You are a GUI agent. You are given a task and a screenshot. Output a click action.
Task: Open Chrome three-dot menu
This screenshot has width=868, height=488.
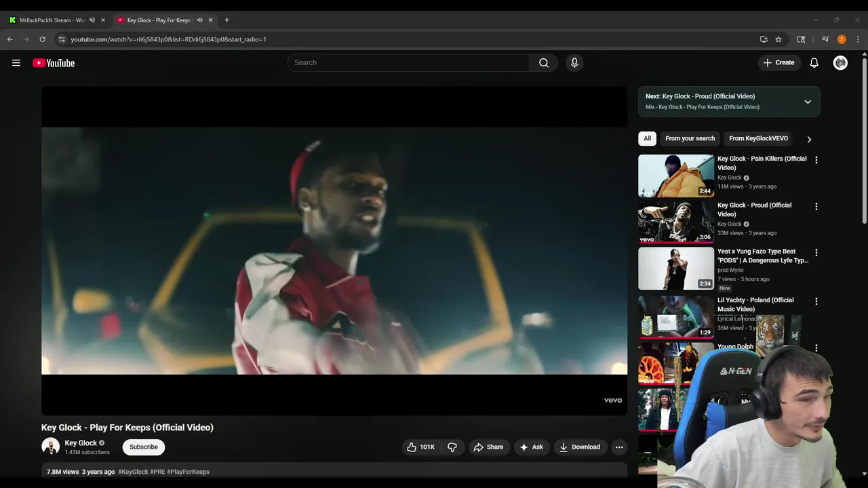(858, 39)
